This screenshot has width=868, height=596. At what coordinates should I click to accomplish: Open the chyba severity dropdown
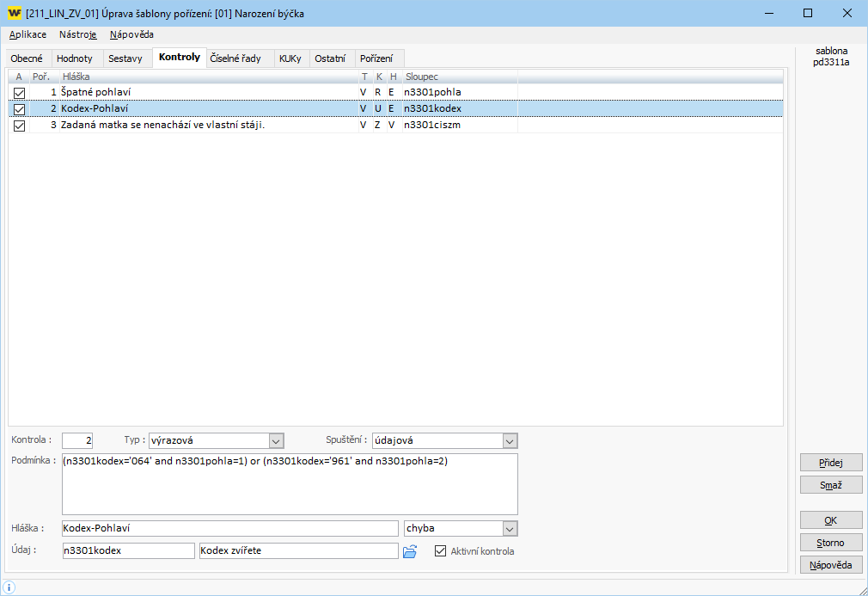(x=510, y=528)
